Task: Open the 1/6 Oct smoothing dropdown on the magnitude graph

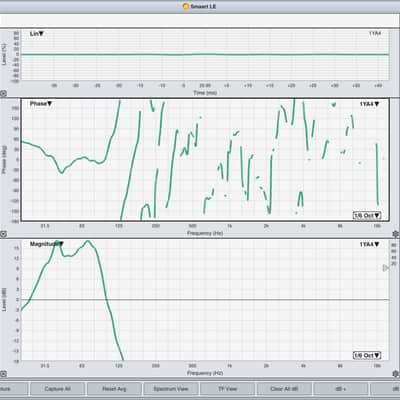Action: 367,355
